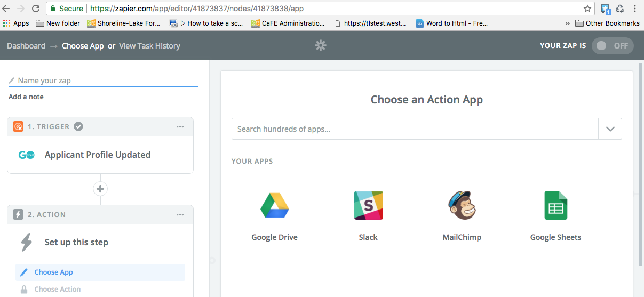Open trigger step options ellipsis

tap(180, 126)
